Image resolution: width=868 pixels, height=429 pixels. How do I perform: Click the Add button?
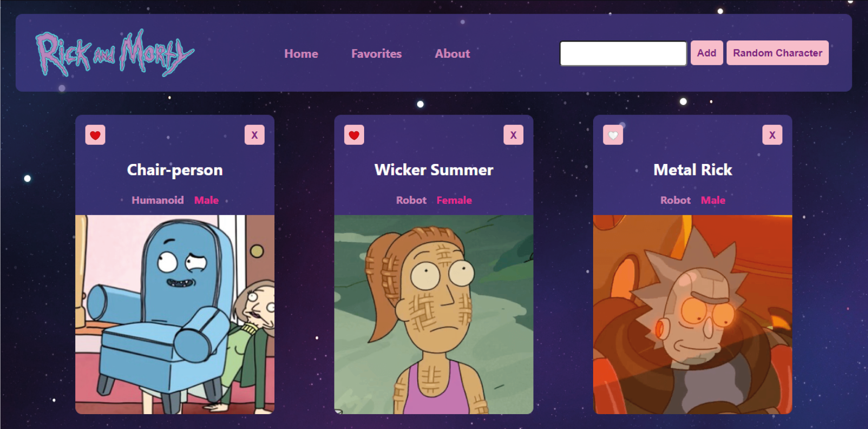[707, 53]
